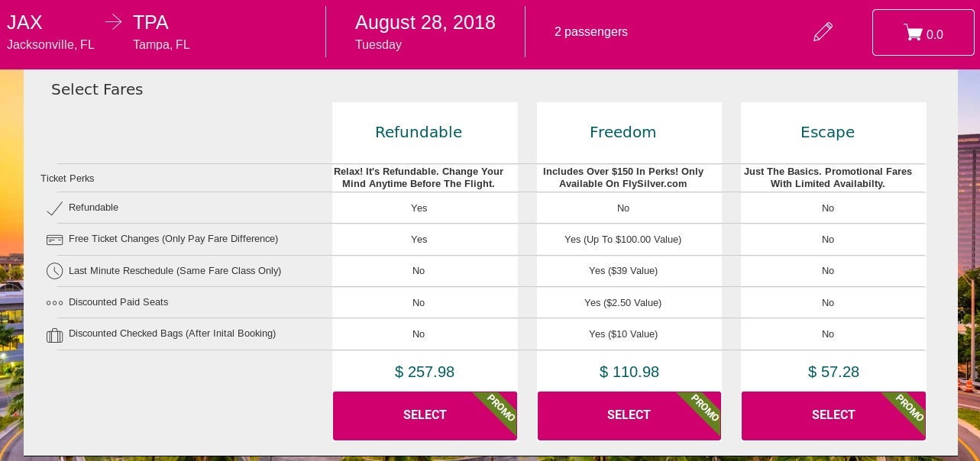Screen dimensions: 980x461
Task: Select the Refundable fare for $257.98
Action: pyautogui.click(x=425, y=415)
